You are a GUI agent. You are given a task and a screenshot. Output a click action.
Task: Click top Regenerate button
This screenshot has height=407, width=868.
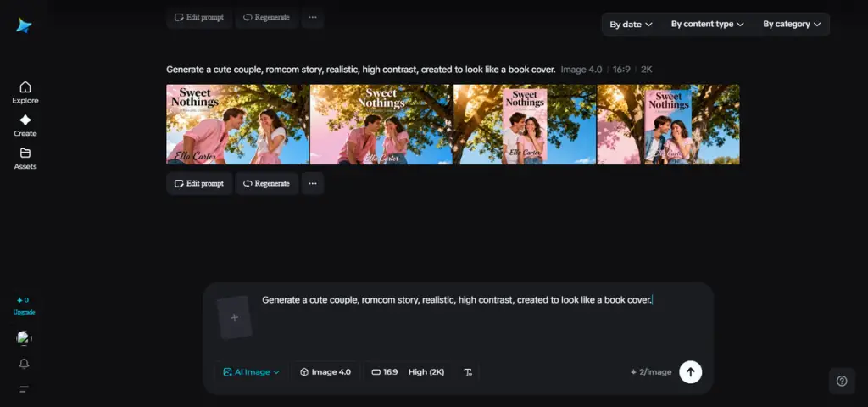click(x=267, y=17)
